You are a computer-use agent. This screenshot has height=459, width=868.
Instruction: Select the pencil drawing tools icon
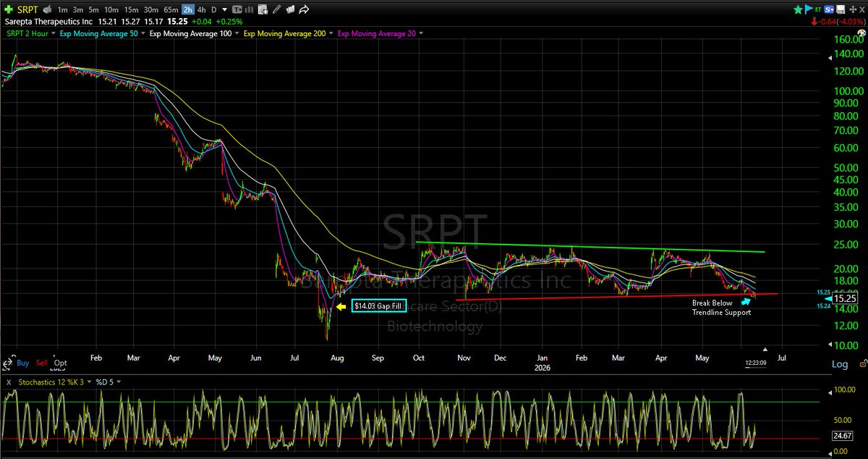tap(276, 9)
